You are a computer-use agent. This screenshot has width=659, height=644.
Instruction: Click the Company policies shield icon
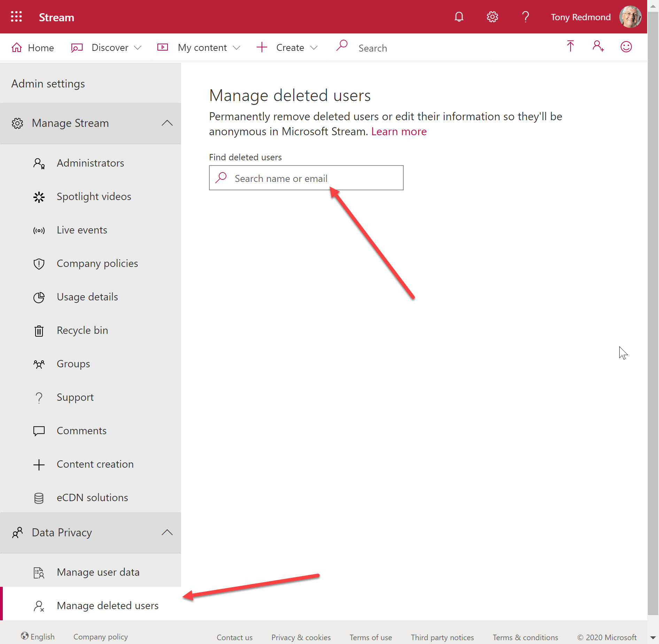coord(39,264)
